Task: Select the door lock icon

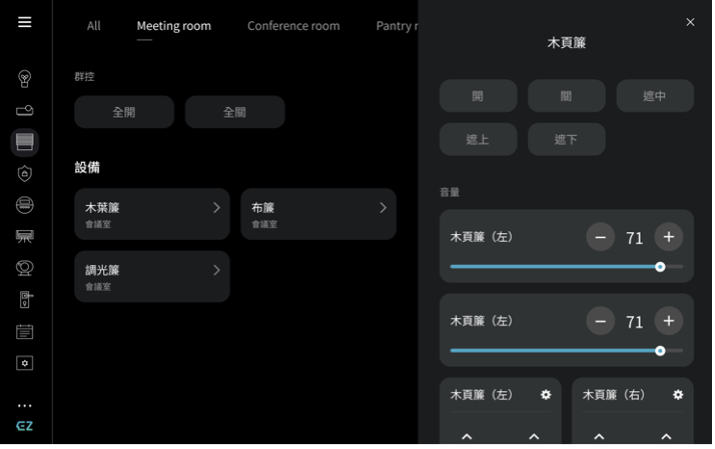Action: click(x=25, y=299)
